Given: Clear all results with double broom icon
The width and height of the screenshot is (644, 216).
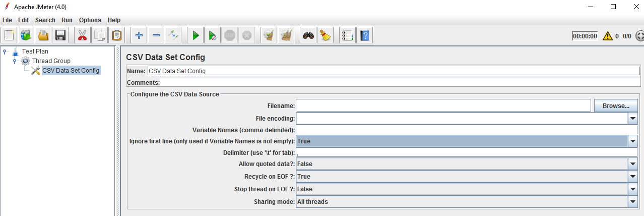Looking at the screenshot, I should pyautogui.click(x=286, y=36).
